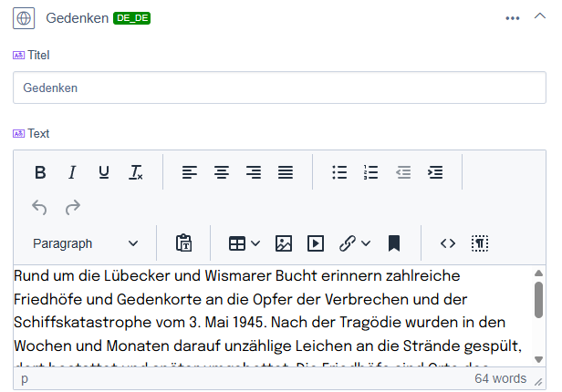Increase the paragraph indent
The width and height of the screenshot is (562, 392).
[435, 172]
